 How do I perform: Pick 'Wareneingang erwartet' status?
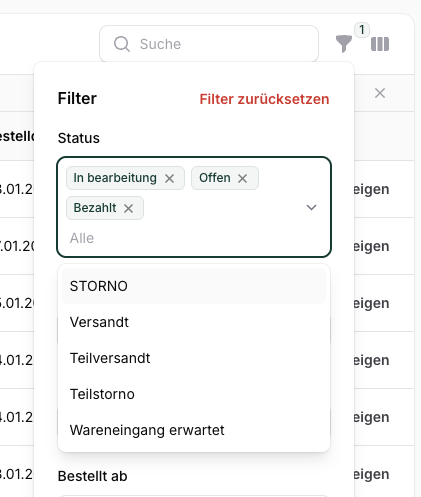point(194,430)
